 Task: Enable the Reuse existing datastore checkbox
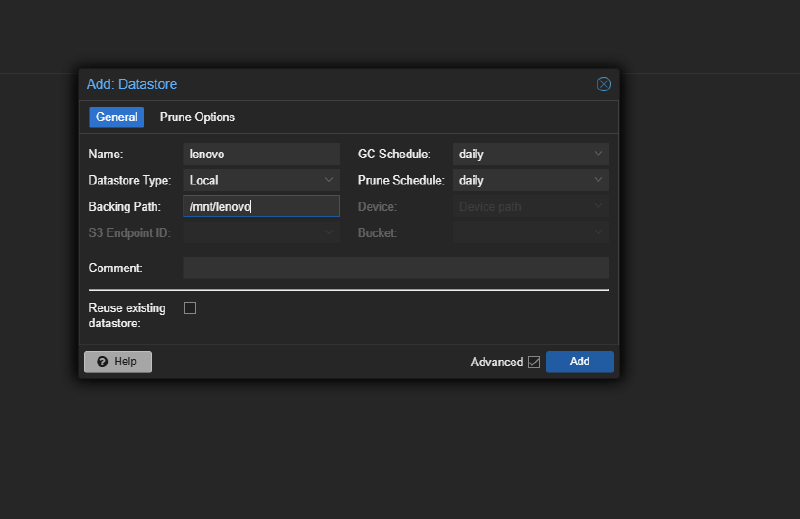190,308
